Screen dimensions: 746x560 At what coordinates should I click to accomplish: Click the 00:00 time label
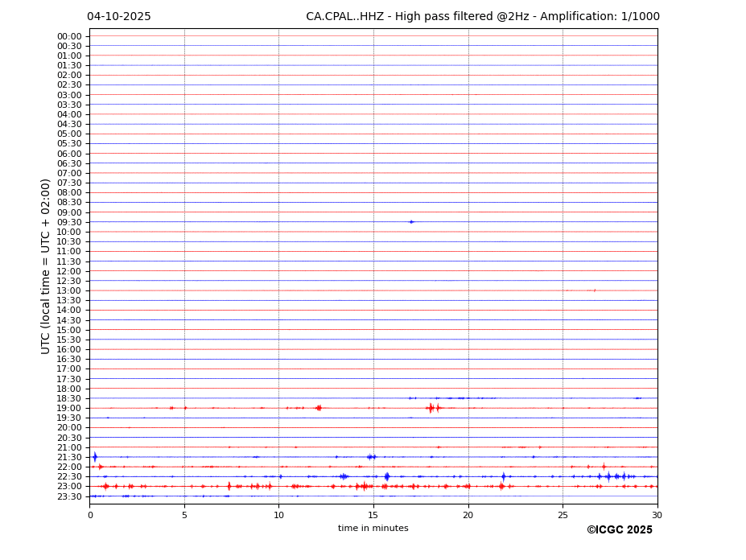pos(69,36)
